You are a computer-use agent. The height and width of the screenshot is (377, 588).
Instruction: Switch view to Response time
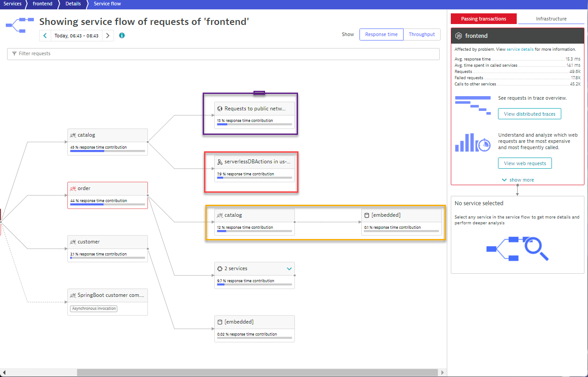point(381,34)
